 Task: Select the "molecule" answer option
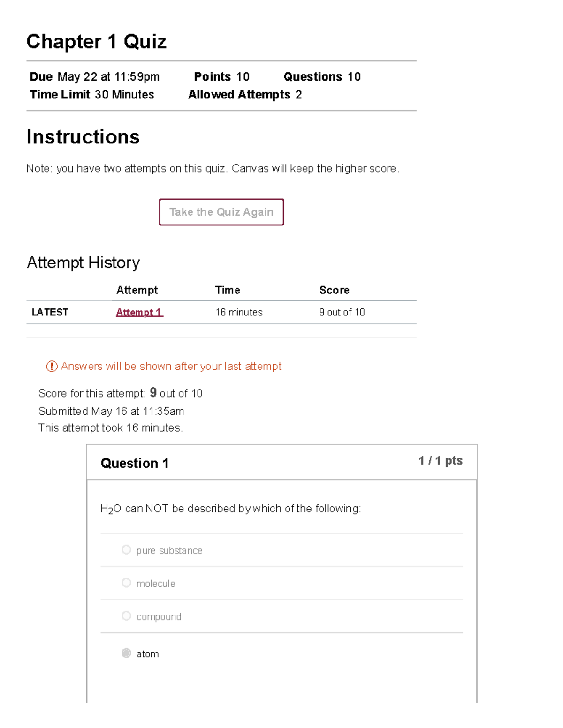[126, 583]
